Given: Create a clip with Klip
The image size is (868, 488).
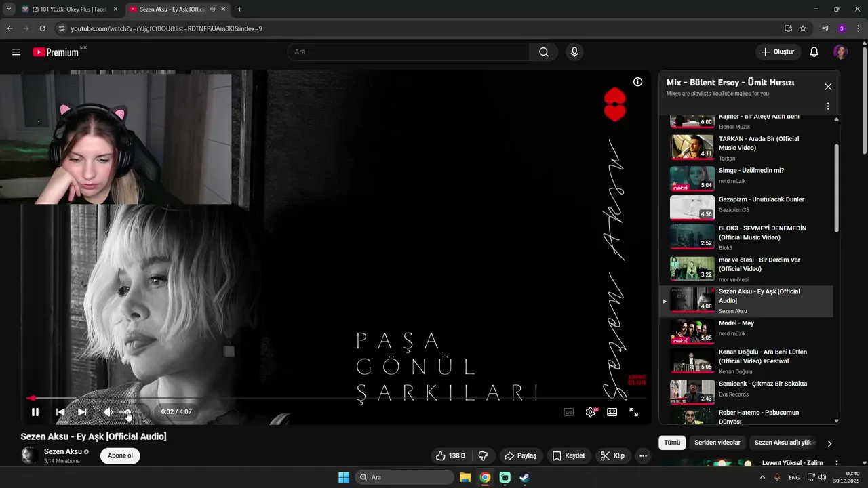Looking at the screenshot, I should click(612, 456).
